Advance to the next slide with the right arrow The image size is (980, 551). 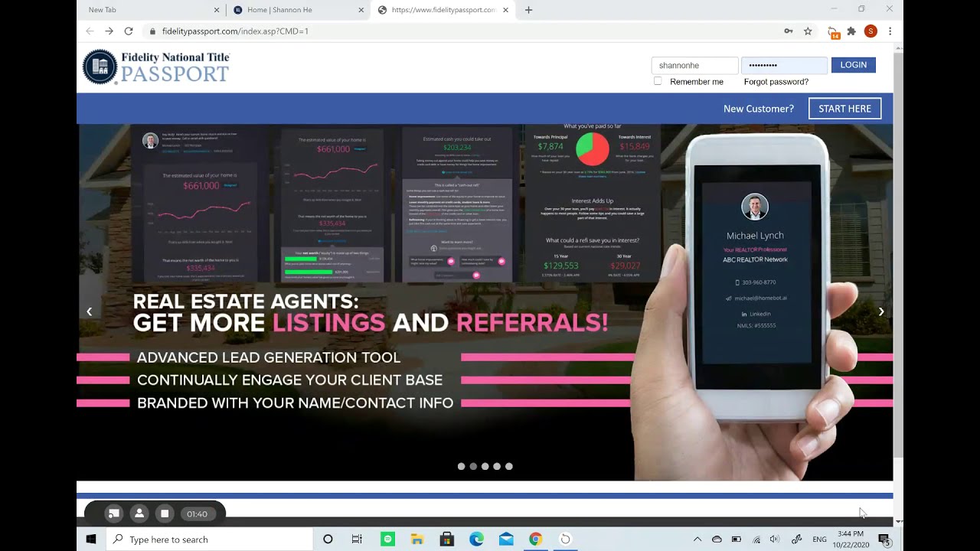click(x=881, y=311)
